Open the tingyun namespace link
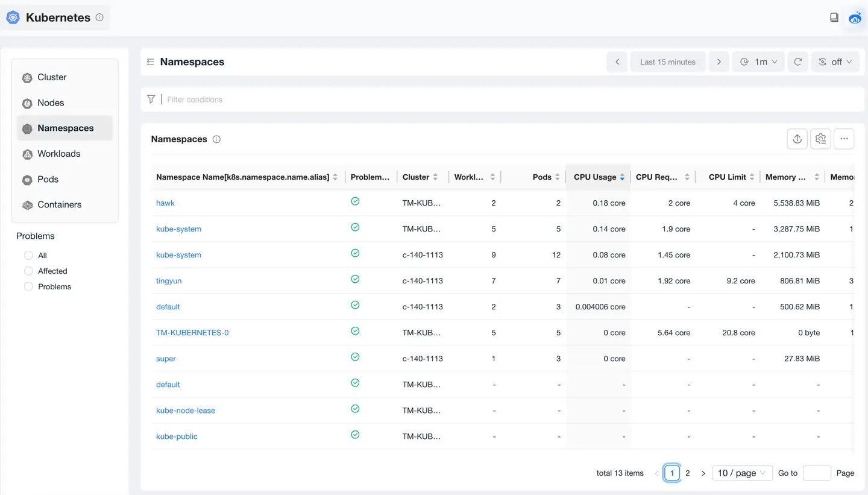This screenshot has height=495, width=868. point(169,281)
